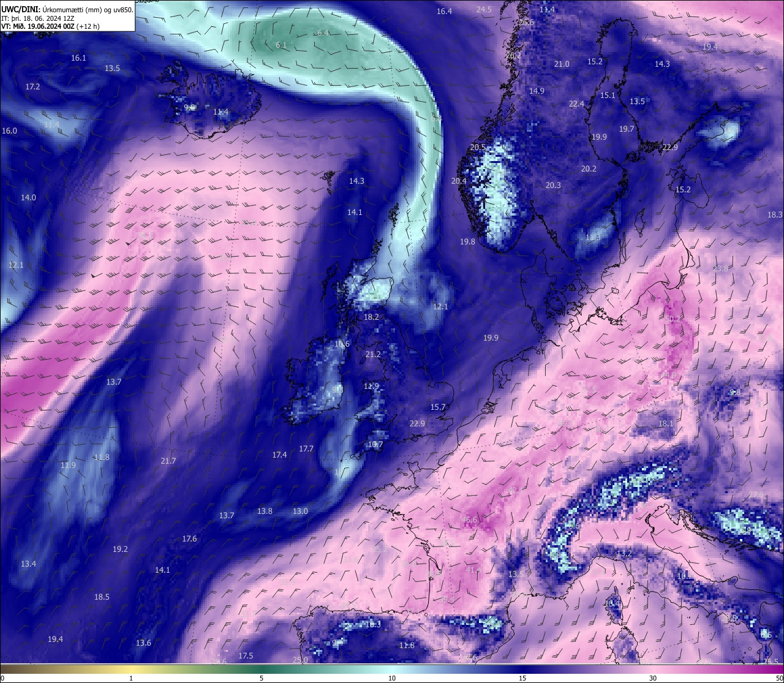
Task: Click the 19.8 value in the North Sea
Action: [x=467, y=242]
